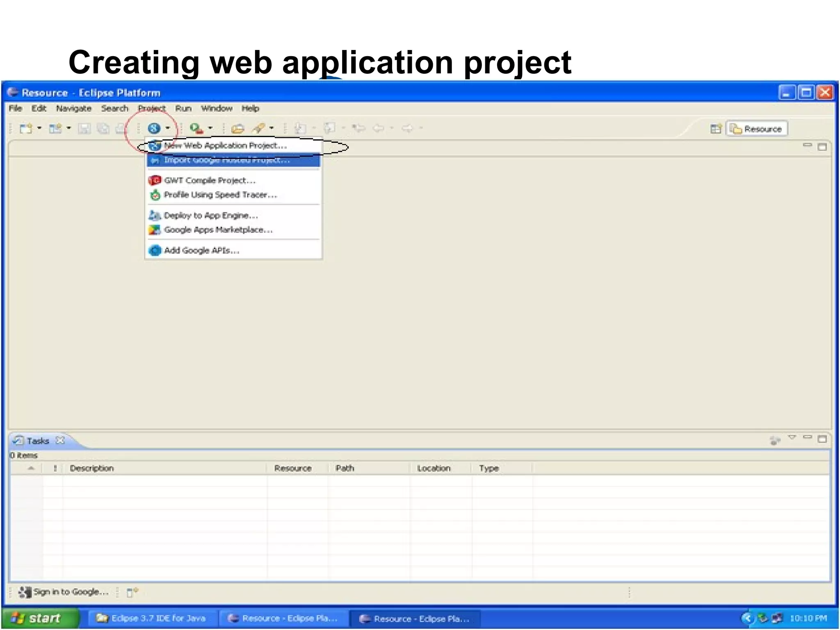The image size is (840, 630).
Task: Open the Navigate menu
Action: [x=74, y=108]
